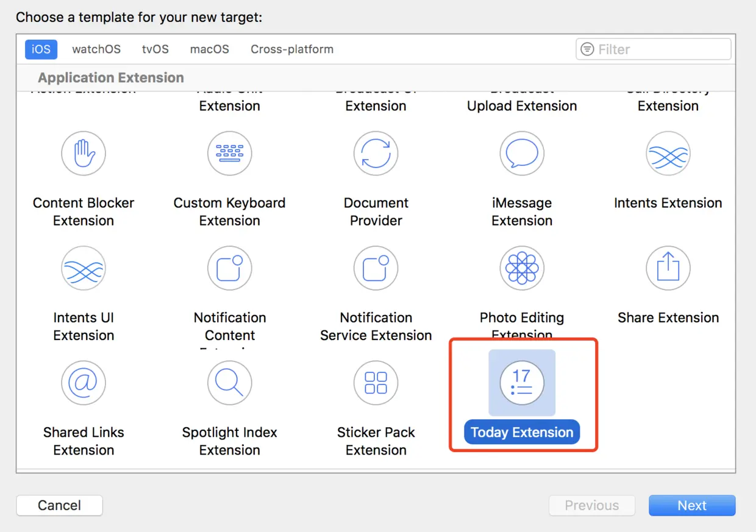Choose the Custom Keyboard Extension icon
756x532 pixels.
pos(230,154)
